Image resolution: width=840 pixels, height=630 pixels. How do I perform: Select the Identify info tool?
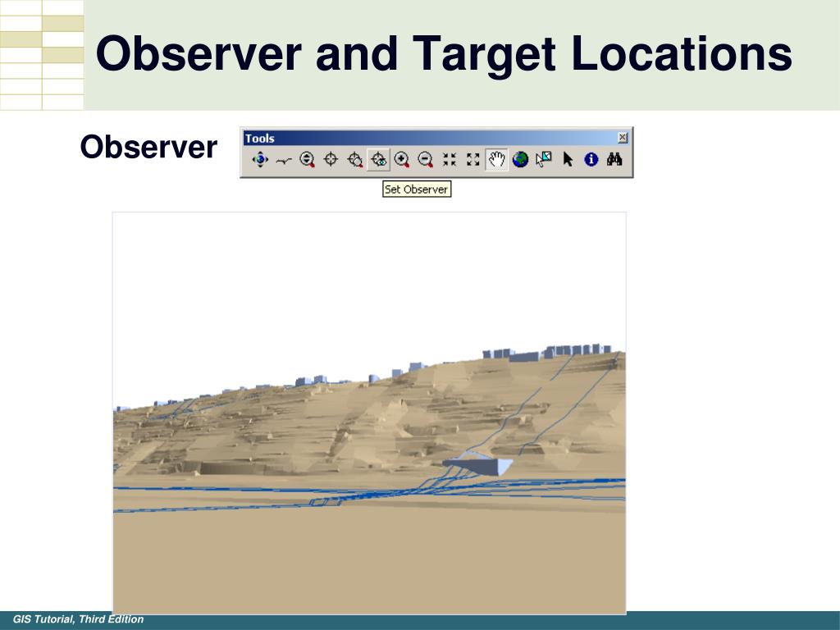[x=591, y=159]
